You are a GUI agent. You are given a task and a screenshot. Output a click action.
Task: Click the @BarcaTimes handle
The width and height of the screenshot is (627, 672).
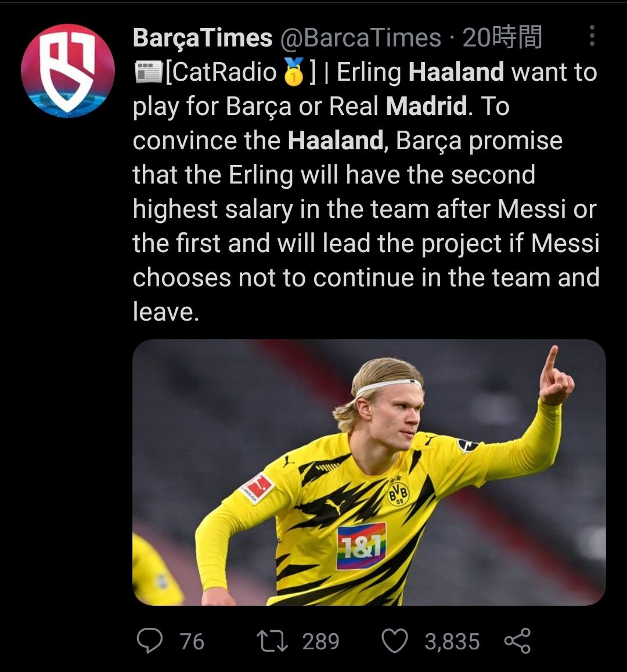(x=361, y=38)
